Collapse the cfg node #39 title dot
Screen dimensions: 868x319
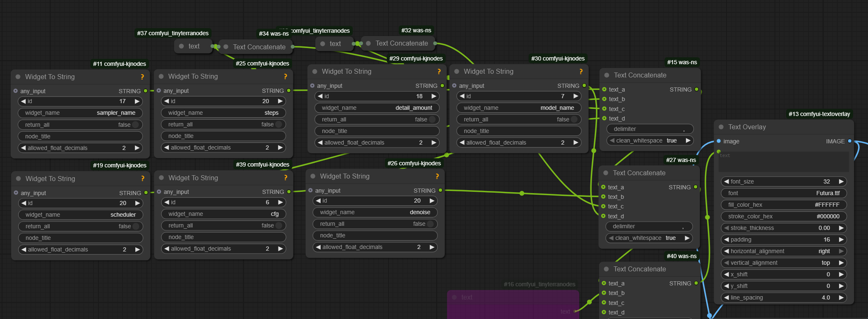[x=161, y=178]
